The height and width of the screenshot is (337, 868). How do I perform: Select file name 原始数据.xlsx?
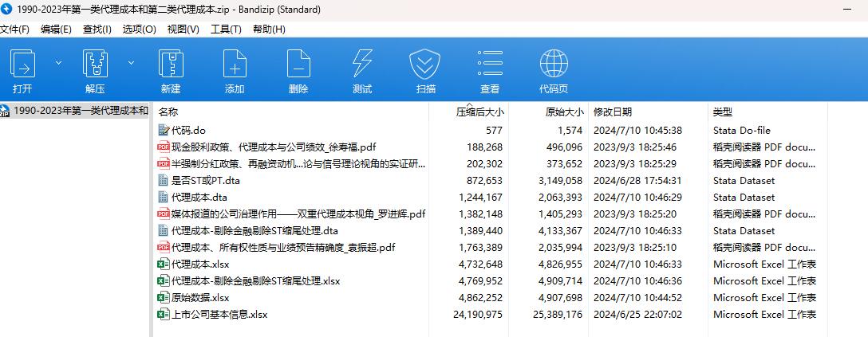(x=199, y=297)
